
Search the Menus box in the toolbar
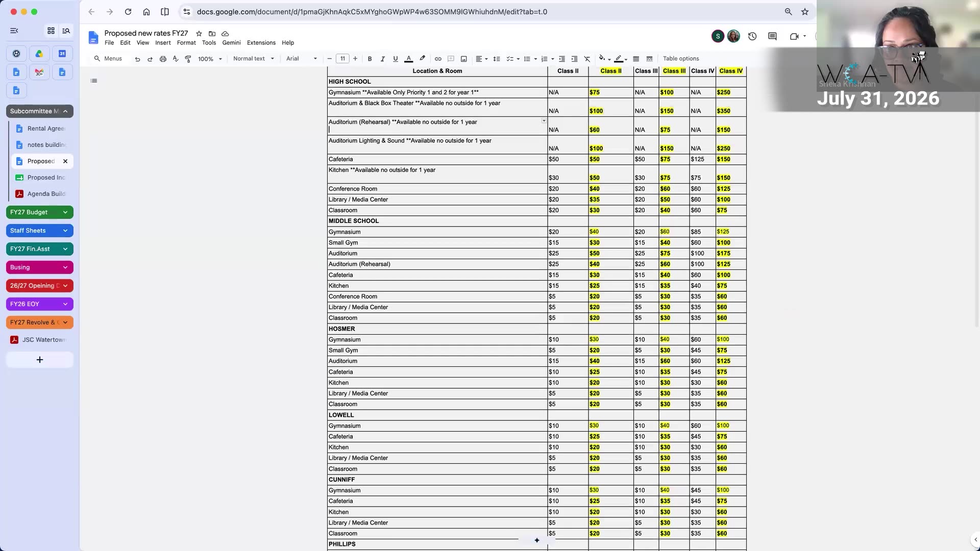108,59
